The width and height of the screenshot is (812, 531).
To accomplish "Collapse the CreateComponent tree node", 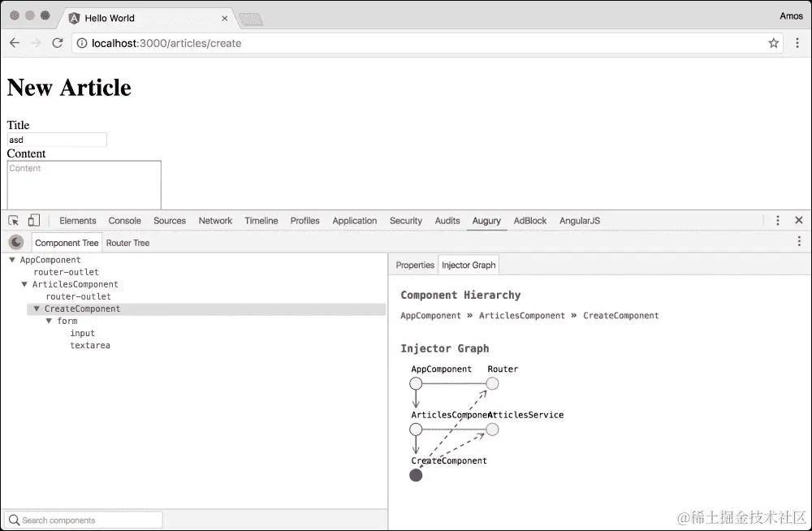I will click(x=37, y=309).
